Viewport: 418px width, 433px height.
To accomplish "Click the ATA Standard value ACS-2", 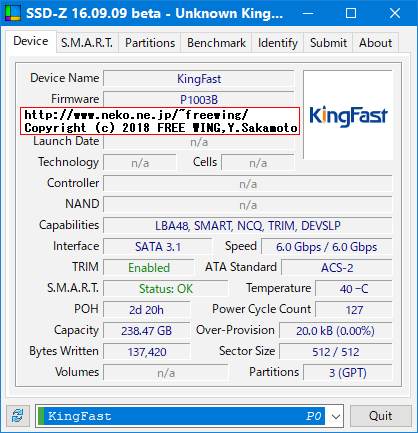I will tap(337, 268).
